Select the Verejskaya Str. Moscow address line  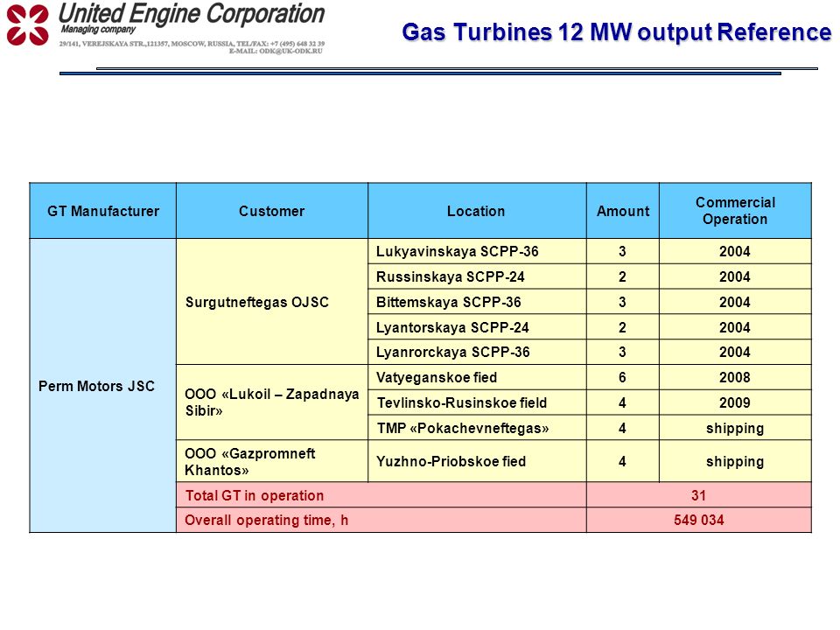click(192, 44)
